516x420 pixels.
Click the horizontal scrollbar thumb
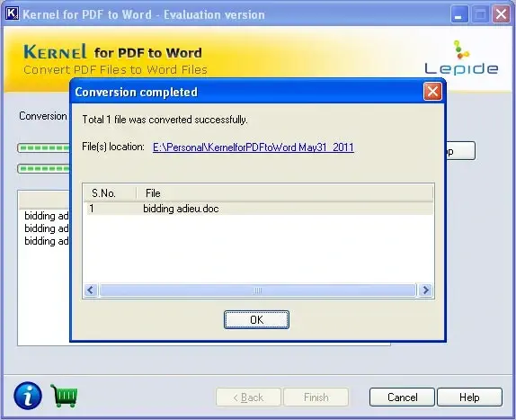[258, 290]
